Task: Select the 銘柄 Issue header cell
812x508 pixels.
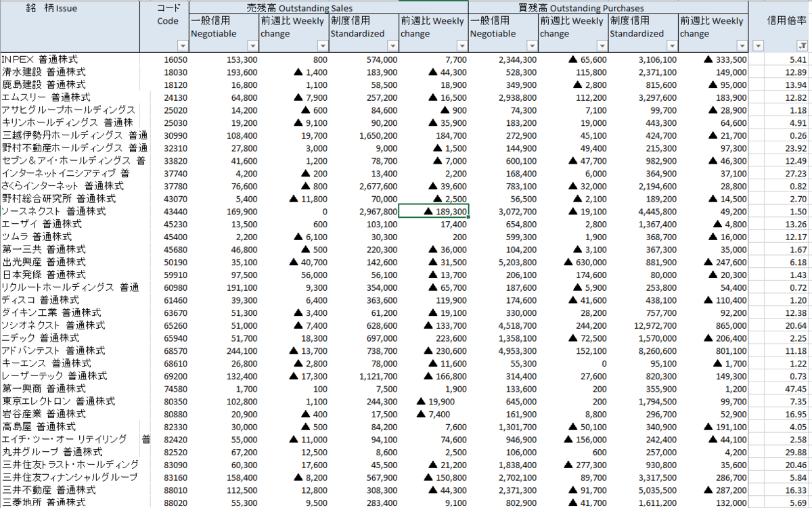Action: click(70, 26)
